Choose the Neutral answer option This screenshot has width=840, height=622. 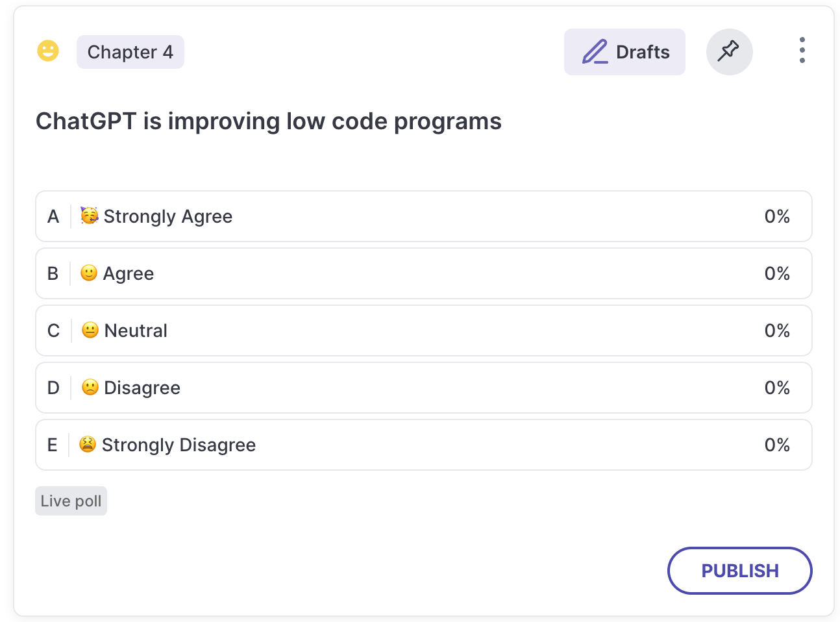424,330
